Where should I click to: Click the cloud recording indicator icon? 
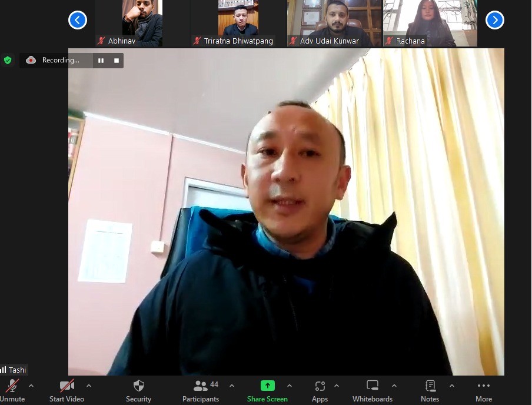[31, 60]
